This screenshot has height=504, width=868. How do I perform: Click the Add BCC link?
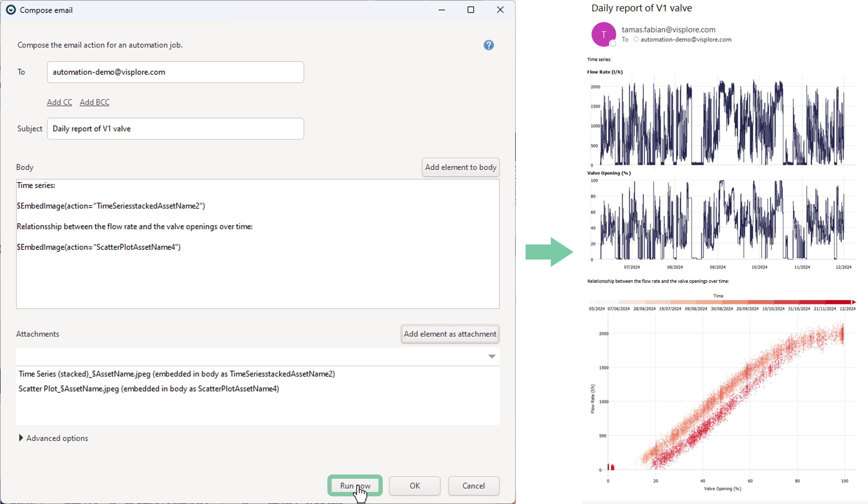click(94, 102)
